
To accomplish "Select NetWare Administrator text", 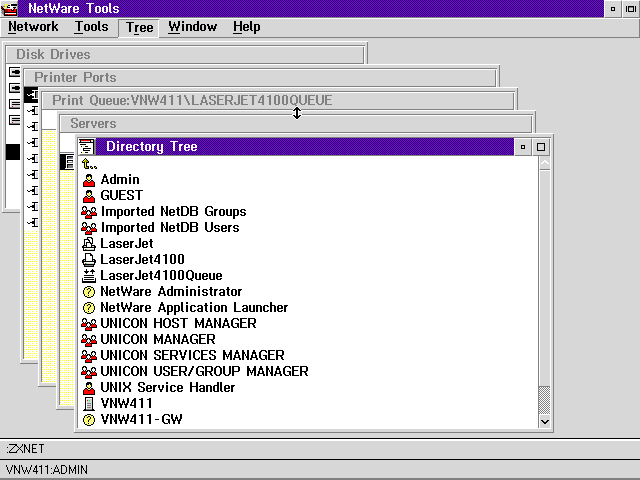I will [x=171, y=291].
